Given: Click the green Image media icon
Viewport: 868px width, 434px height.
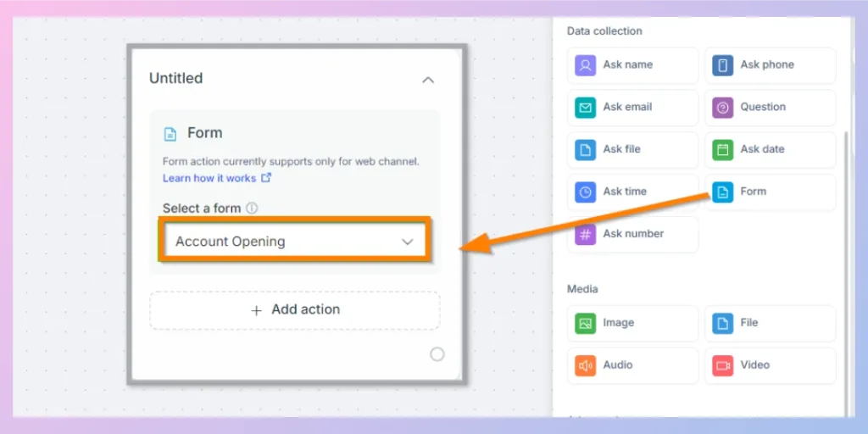Looking at the screenshot, I should 585,323.
